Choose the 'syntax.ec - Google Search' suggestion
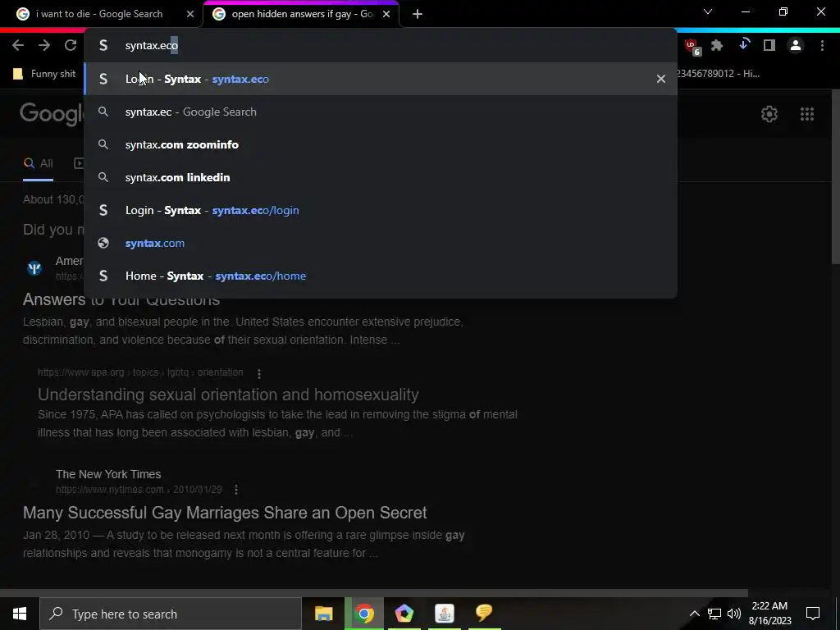Viewport: 840px width, 630px height. [x=381, y=112]
